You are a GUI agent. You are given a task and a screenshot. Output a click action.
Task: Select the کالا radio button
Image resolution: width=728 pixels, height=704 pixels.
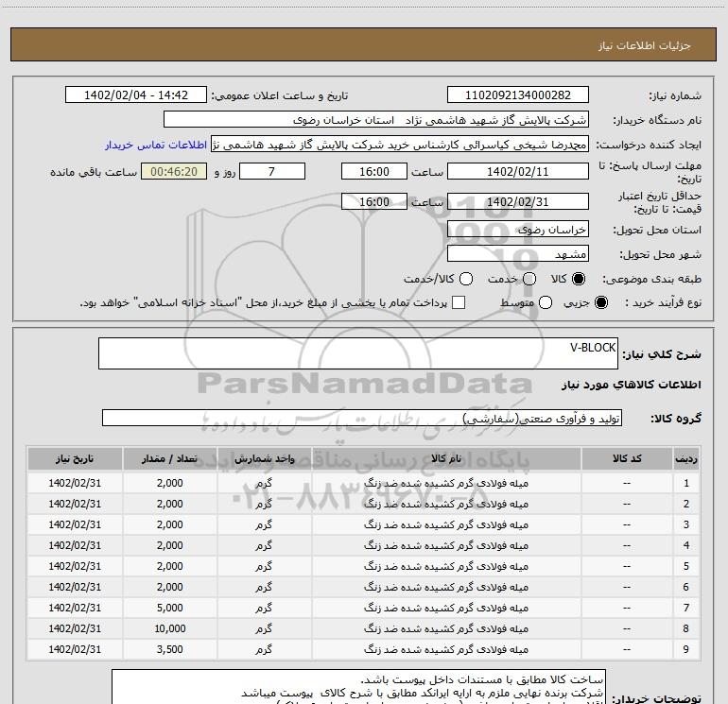pos(580,280)
